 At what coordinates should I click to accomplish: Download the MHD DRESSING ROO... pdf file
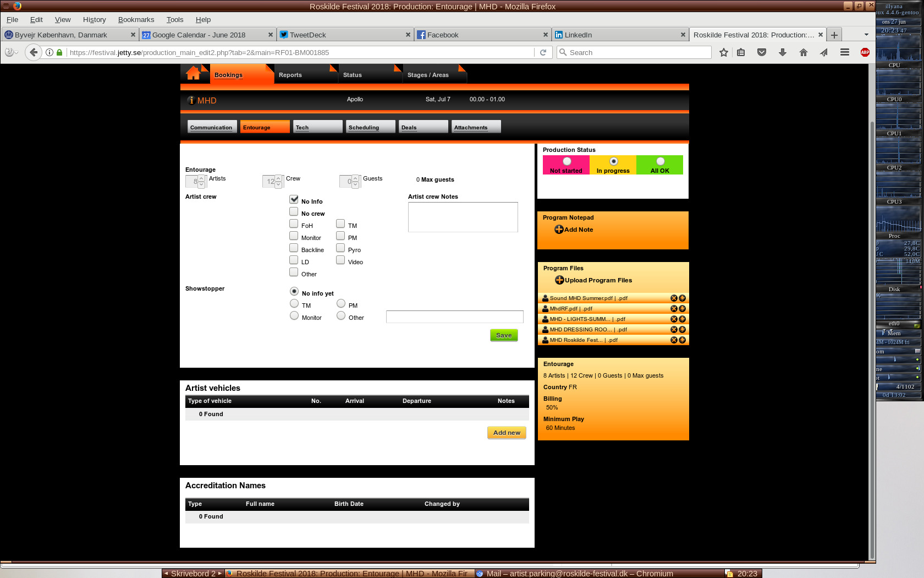tap(682, 330)
